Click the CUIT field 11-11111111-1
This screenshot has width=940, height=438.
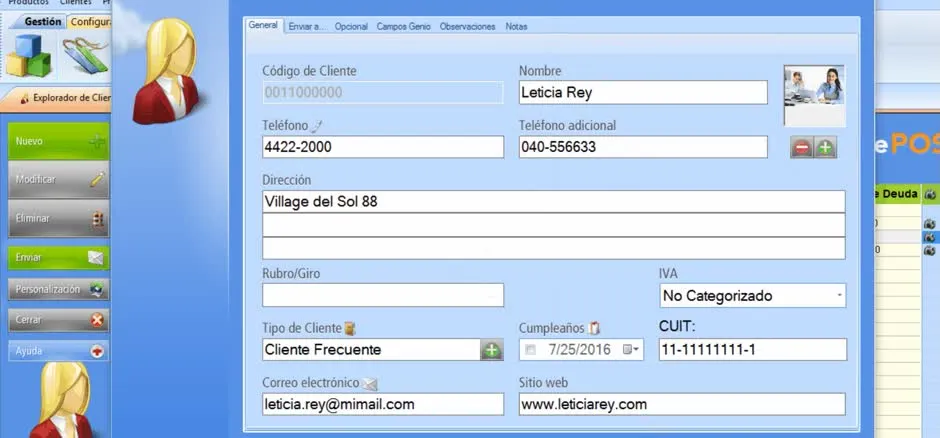click(x=752, y=350)
